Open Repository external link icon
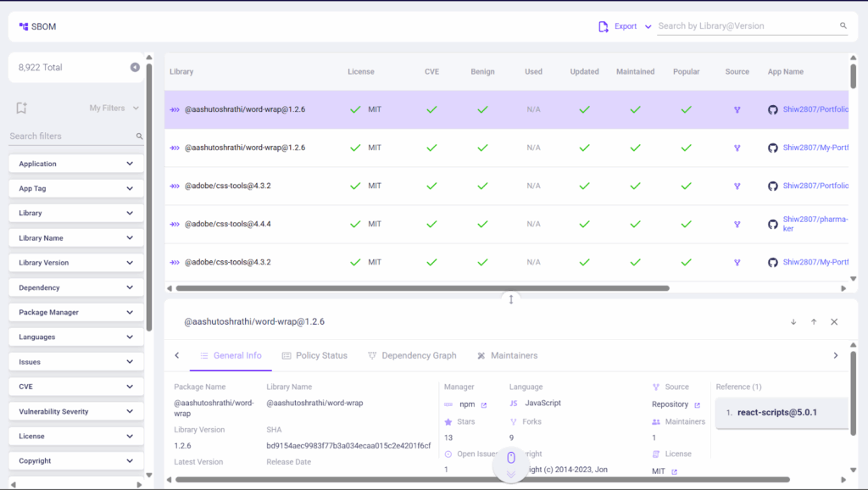This screenshot has width=868, height=490. (x=697, y=405)
